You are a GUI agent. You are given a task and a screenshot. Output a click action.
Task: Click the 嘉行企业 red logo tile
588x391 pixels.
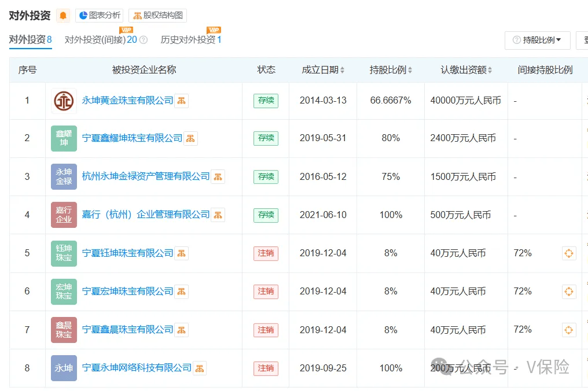[x=64, y=215]
